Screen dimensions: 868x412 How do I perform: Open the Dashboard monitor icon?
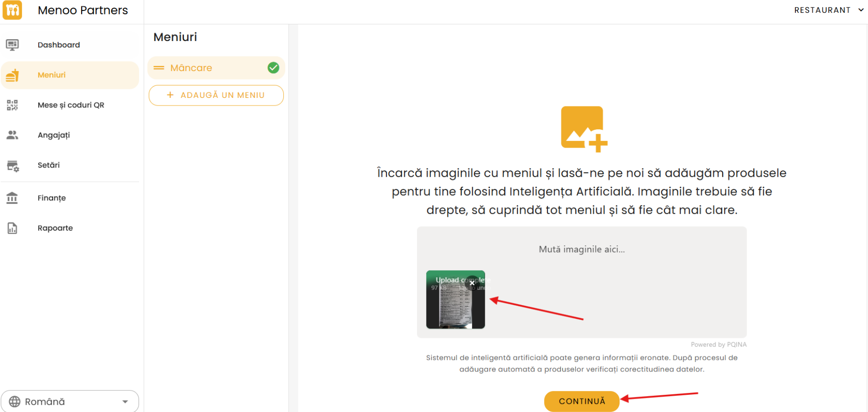click(12, 45)
